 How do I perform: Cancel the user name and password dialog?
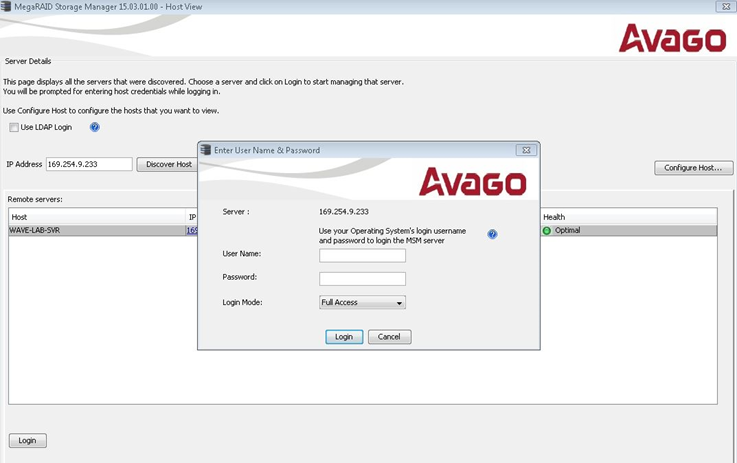pos(389,337)
